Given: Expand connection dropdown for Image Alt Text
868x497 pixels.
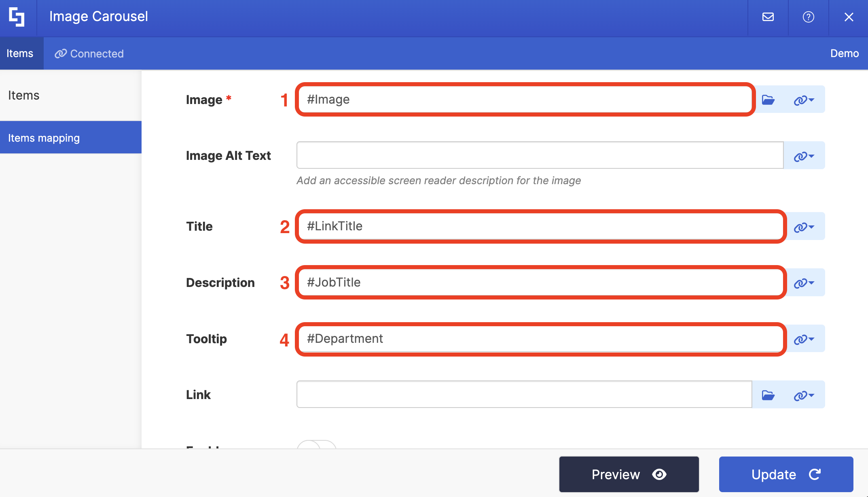Looking at the screenshot, I should pos(804,156).
